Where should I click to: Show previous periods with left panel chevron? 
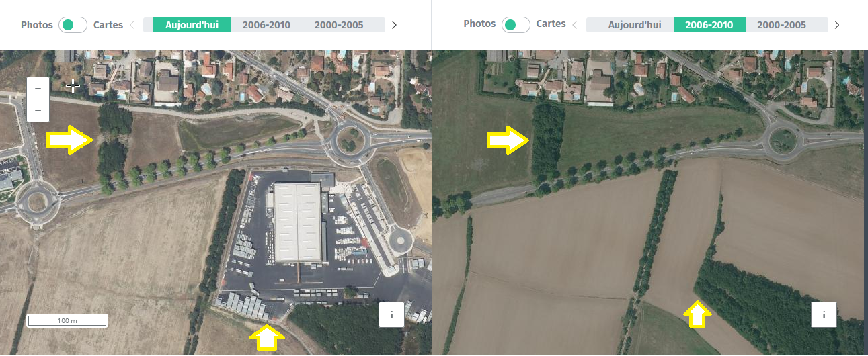[132, 25]
